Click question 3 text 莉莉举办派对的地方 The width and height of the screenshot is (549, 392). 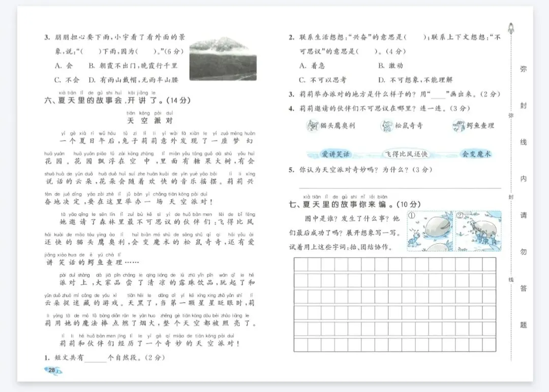click(394, 94)
